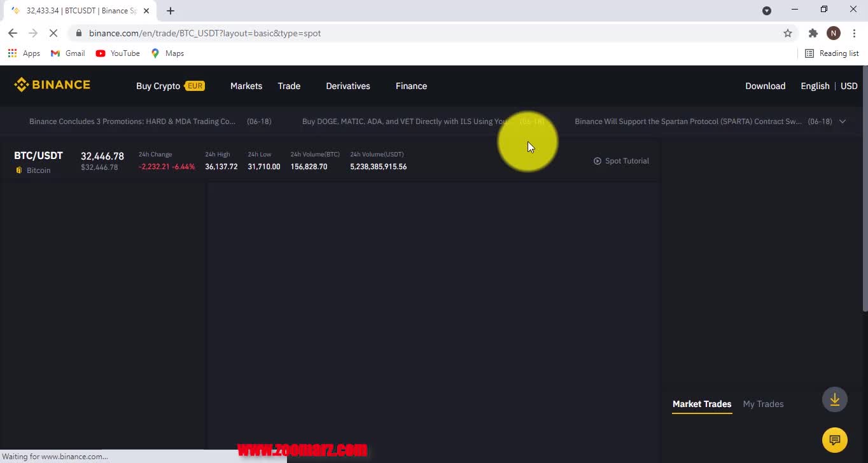Click the yellow download arrow button

[834, 400]
